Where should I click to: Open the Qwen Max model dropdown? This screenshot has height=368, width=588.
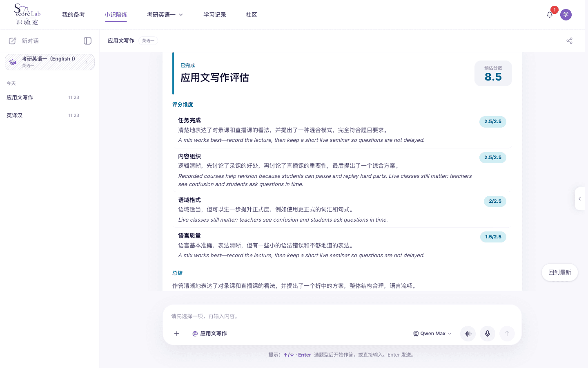tap(432, 334)
